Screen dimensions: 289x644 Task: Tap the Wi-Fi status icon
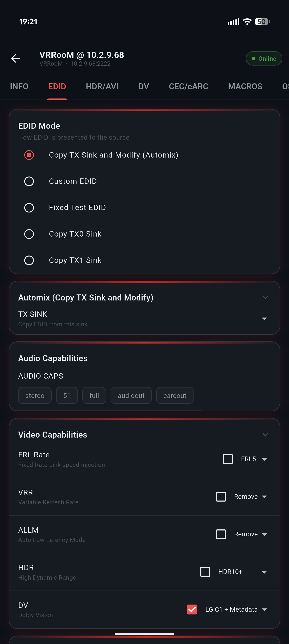point(247,22)
